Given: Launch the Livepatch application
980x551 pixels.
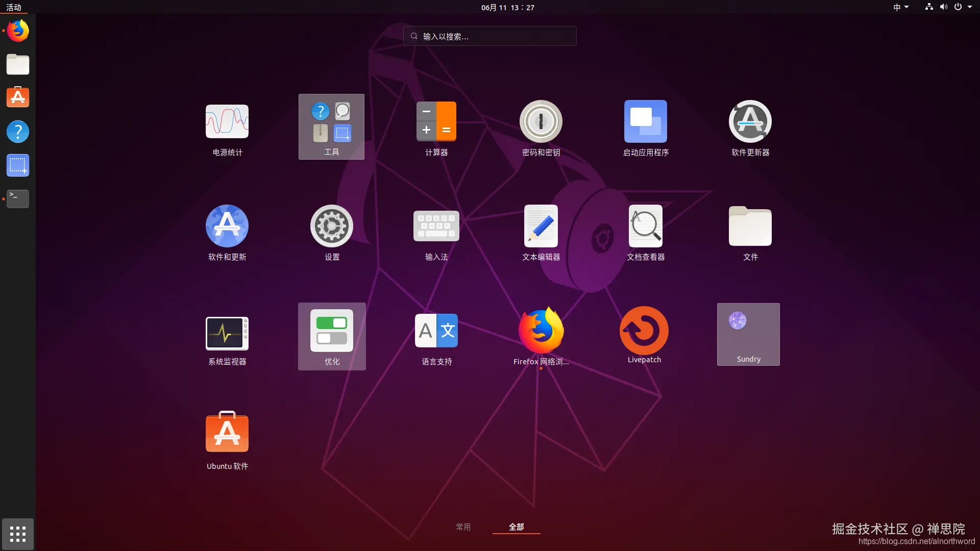Looking at the screenshot, I should 644,332.
